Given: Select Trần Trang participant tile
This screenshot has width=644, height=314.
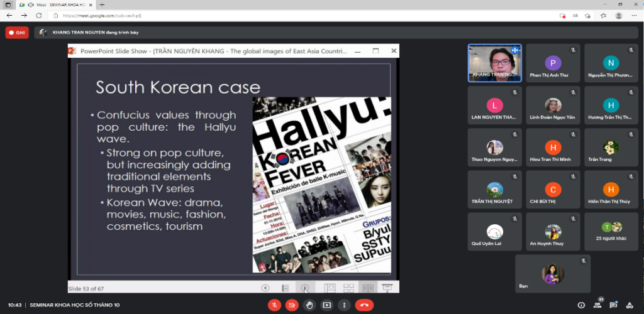Looking at the screenshot, I should tap(611, 147).
